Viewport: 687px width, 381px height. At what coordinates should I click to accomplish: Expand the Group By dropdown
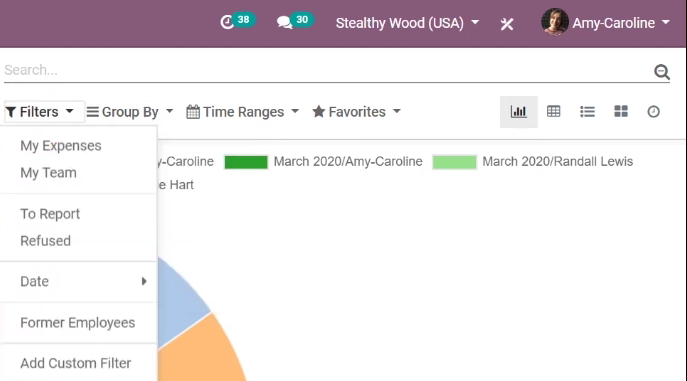[x=130, y=112]
